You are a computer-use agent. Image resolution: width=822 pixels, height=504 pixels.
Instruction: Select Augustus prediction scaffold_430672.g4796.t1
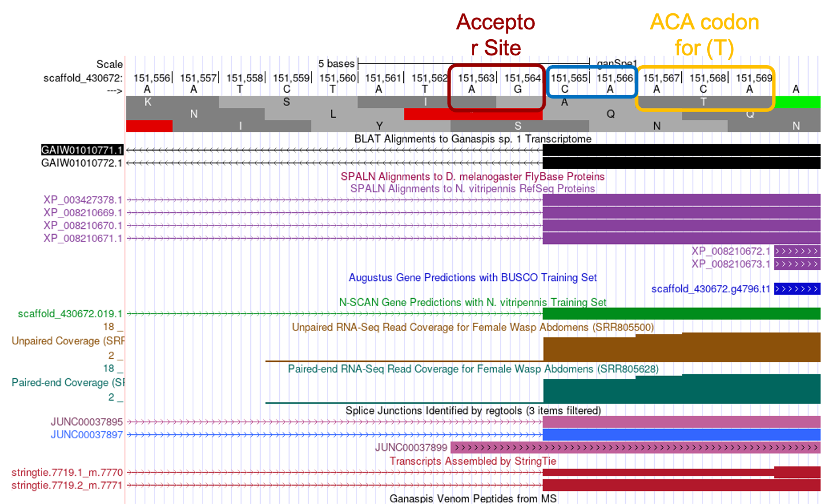[x=711, y=289]
